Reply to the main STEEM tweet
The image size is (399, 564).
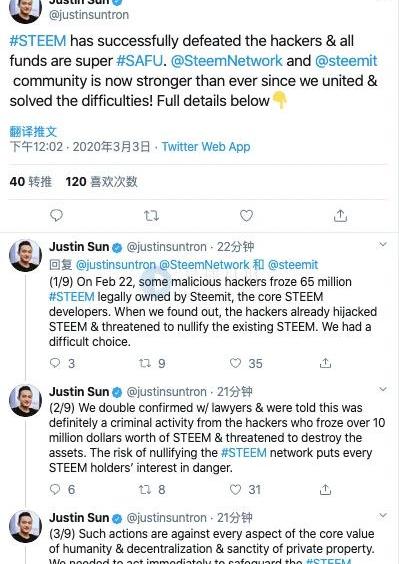56,215
